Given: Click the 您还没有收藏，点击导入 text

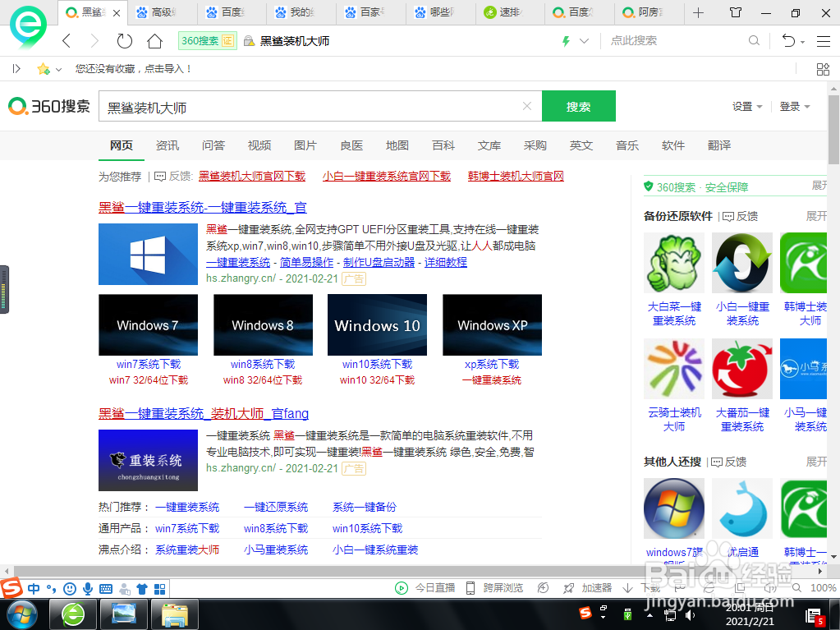Looking at the screenshot, I should [x=133, y=68].
